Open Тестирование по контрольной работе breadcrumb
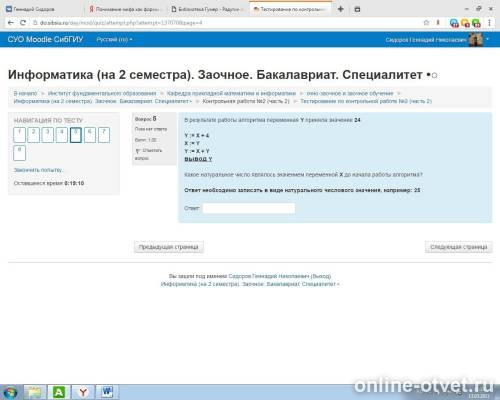500x400 pixels. pyautogui.click(x=366, y=101)
